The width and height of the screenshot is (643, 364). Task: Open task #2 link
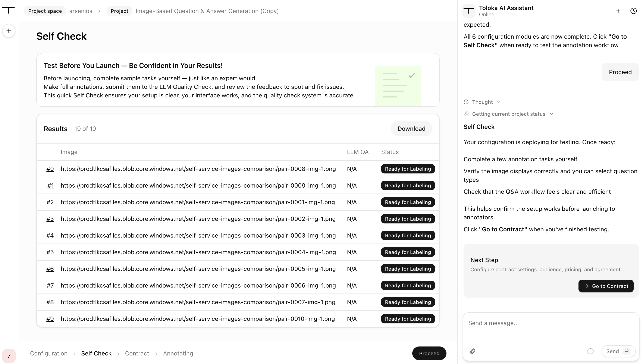(x=50, y=202)
